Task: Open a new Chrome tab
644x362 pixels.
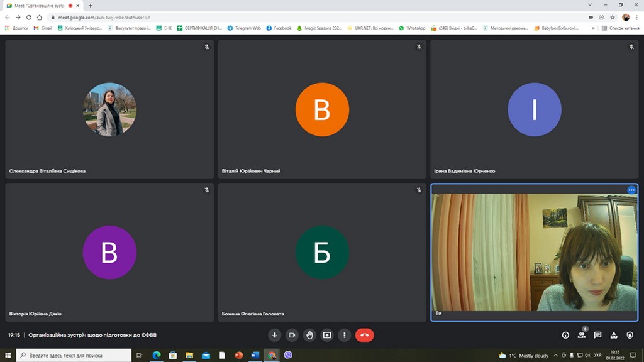Action: tap(91, 6)
